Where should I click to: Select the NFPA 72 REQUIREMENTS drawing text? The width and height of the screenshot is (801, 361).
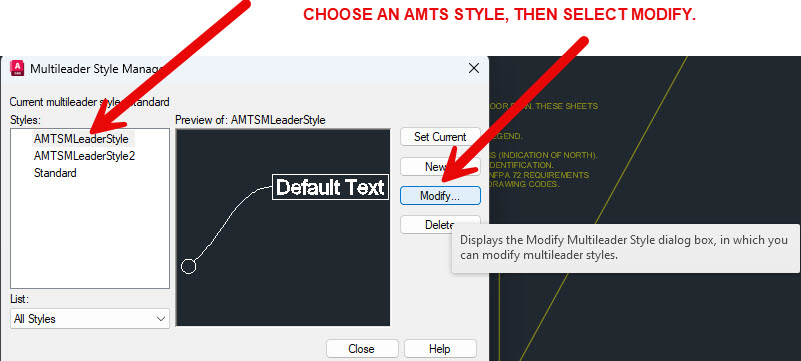pyautogui.click(x=539, y=175)
